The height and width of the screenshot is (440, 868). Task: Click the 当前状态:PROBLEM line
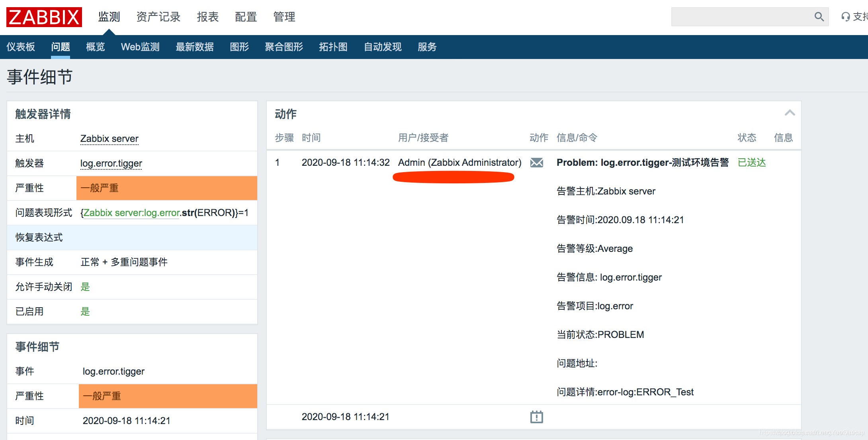click(600, 335)
